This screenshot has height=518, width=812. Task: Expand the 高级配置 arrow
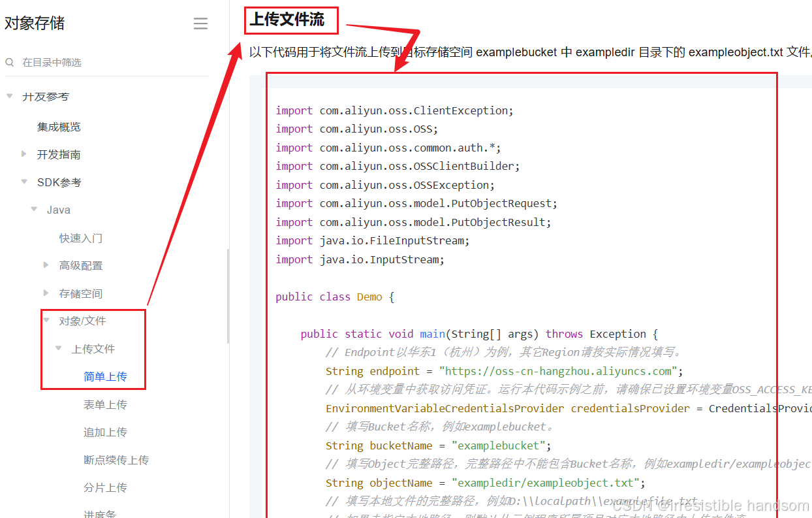[46, 265]
